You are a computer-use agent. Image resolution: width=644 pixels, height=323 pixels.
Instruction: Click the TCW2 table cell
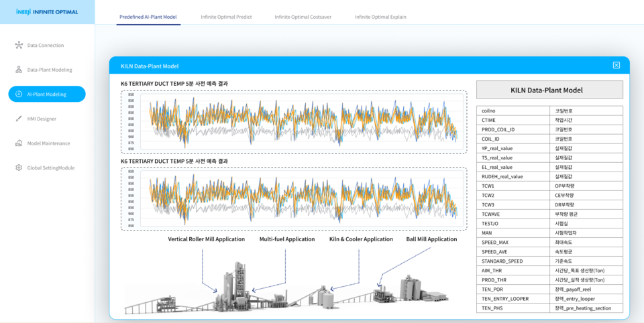click(x=513, y=196)
